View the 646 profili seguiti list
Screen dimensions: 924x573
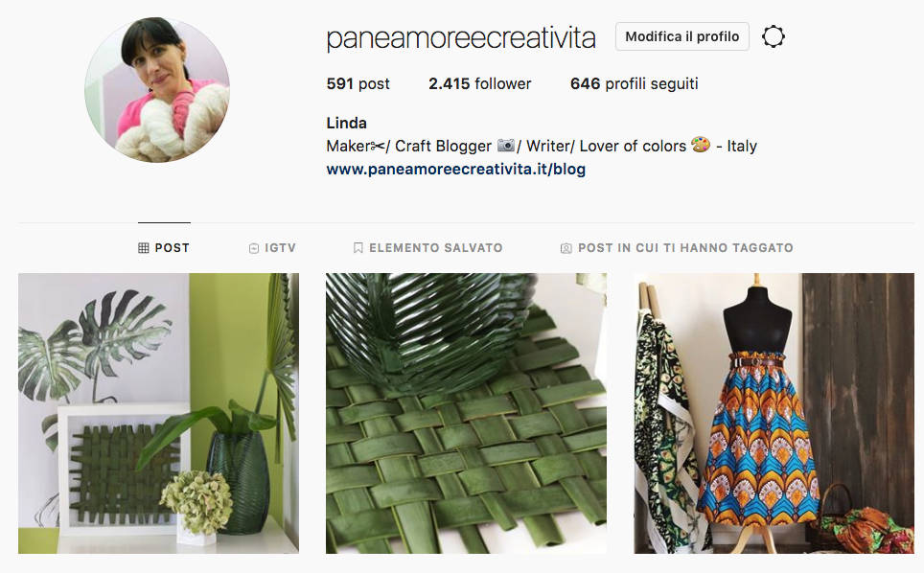point(635,83)
